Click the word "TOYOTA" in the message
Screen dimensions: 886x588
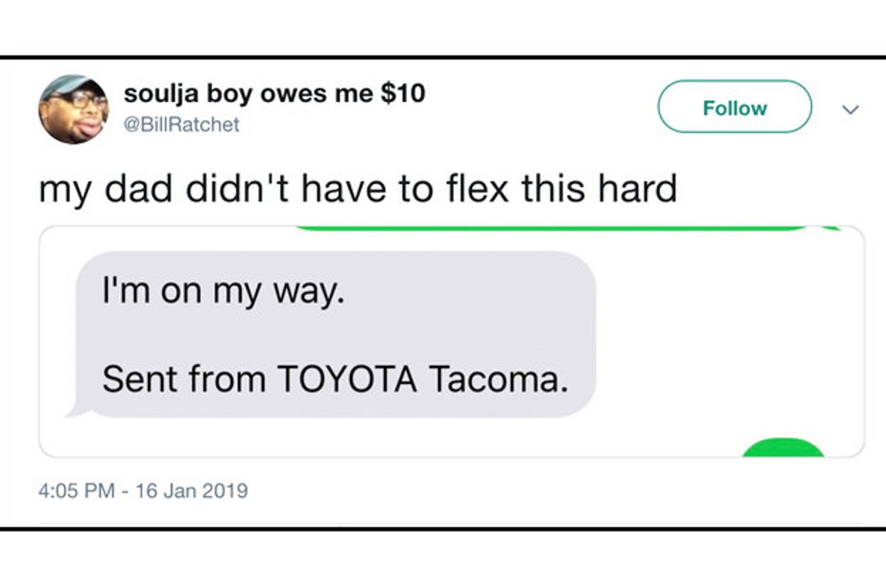pyautogui.click(x=347, y=380)
